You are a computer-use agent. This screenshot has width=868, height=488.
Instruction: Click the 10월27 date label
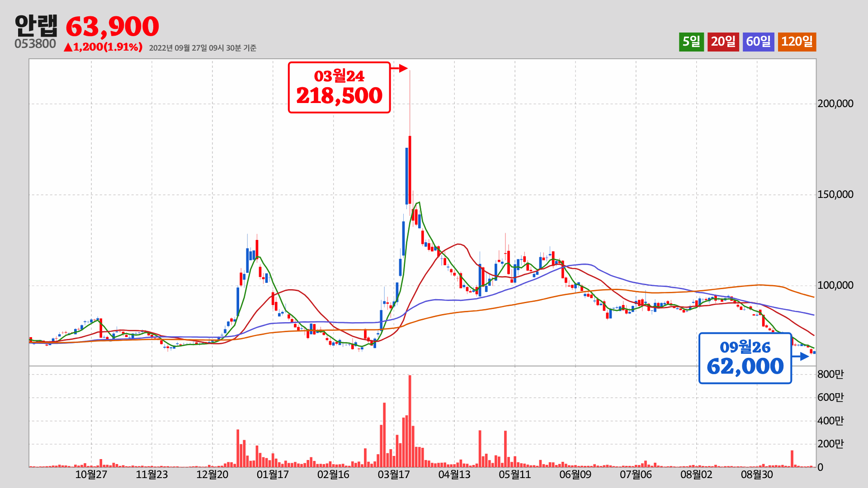(91, 474)
